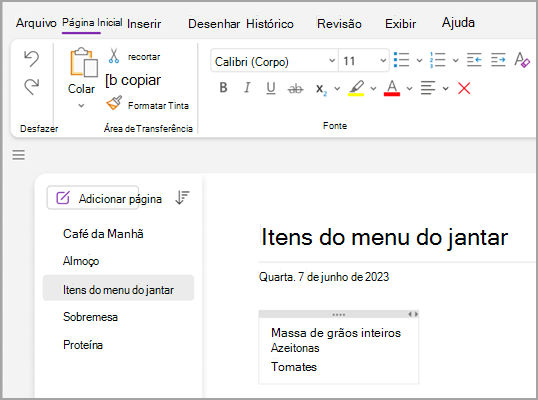Image resolution: width=538 pixels, height=400 pixels.
Task: Open the Colar paste options arrow
Action: pyautogui.click(x=81, y=106)
